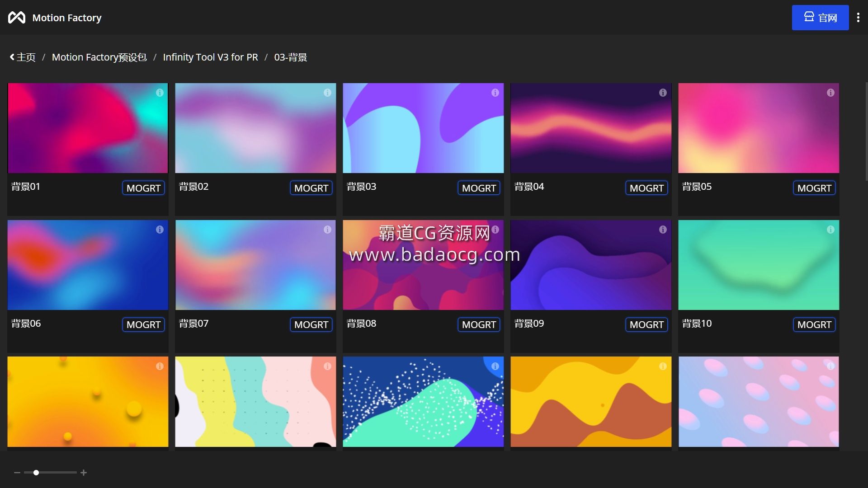Show info for 背景07 preset
The height and width of the screenshot is (488, 868).
pos(327,230)
